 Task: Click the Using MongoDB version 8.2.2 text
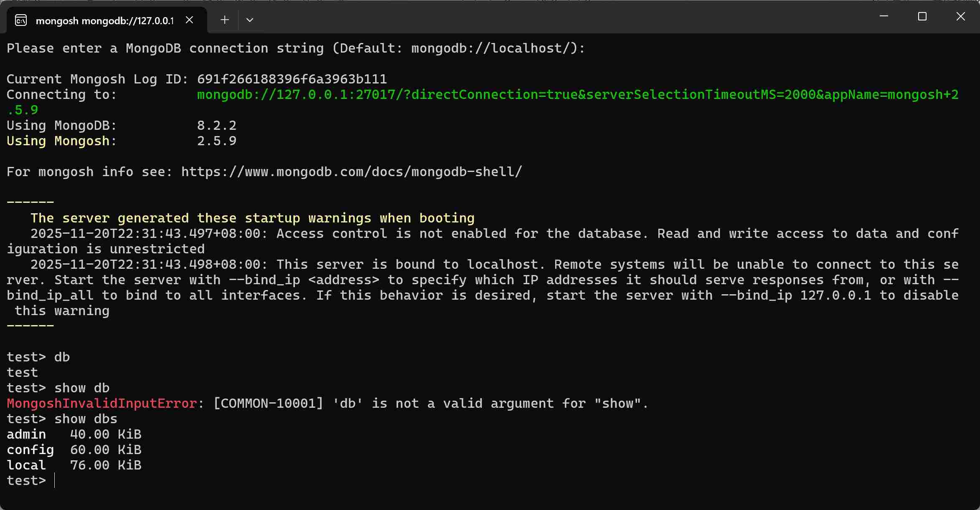point(216,125)
